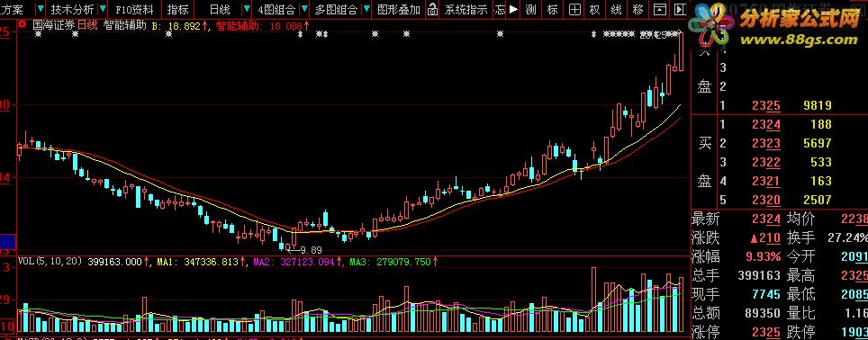
Task: Select the 标 marker tool icon
Action: pyautogui.click(x=552, y=9)
